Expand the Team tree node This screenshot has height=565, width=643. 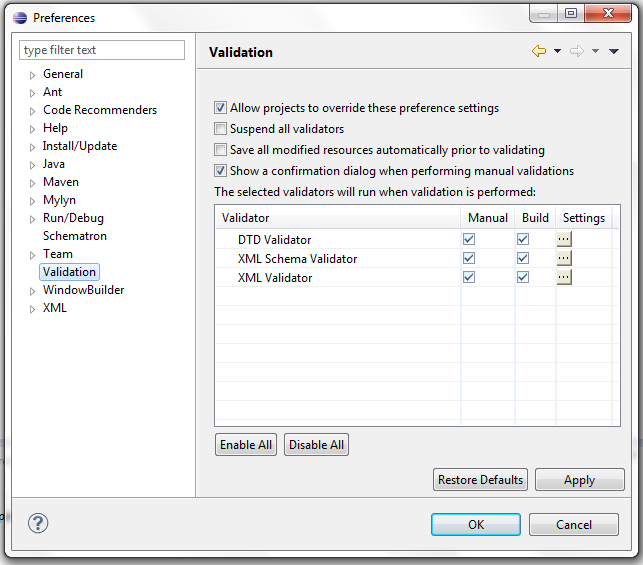coord(32,255)
